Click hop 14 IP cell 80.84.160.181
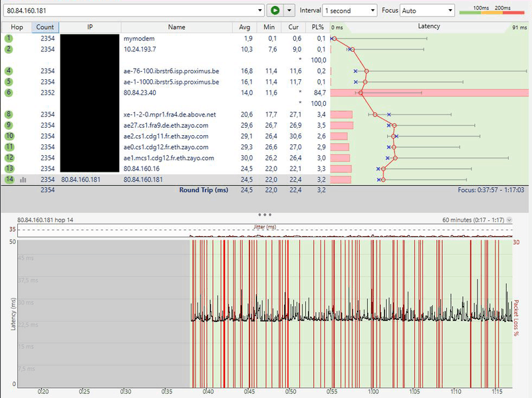Screen dimensions: 532x398 tap(80, 180)
